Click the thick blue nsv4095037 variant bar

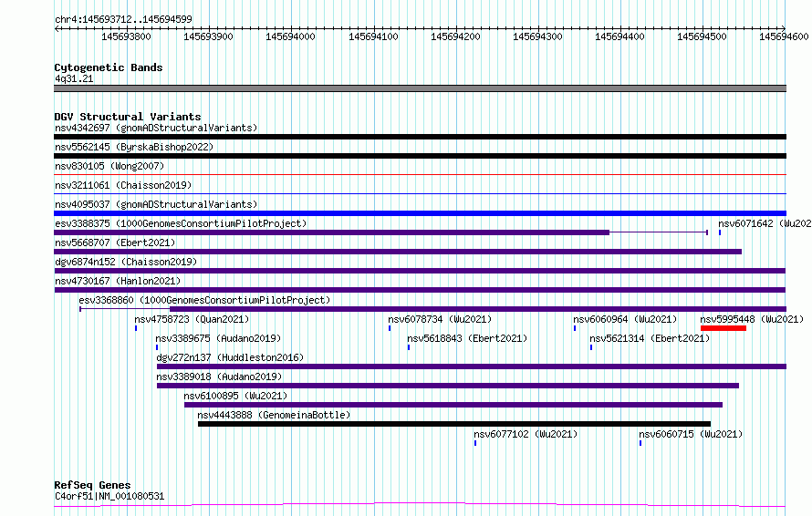420,213
